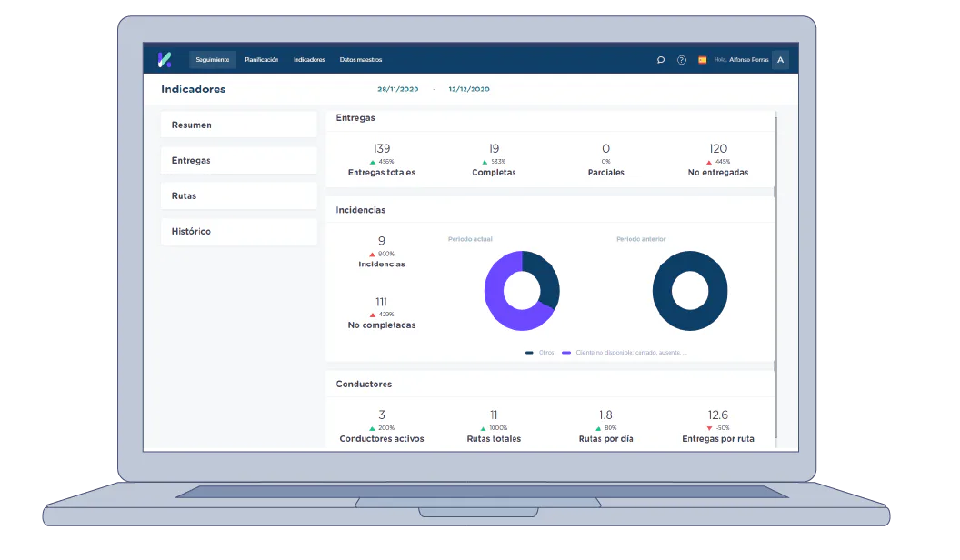Click the Periodo anterior donut chart
Viewport: 960px width, 560px height.
click(x=690, y=291)
